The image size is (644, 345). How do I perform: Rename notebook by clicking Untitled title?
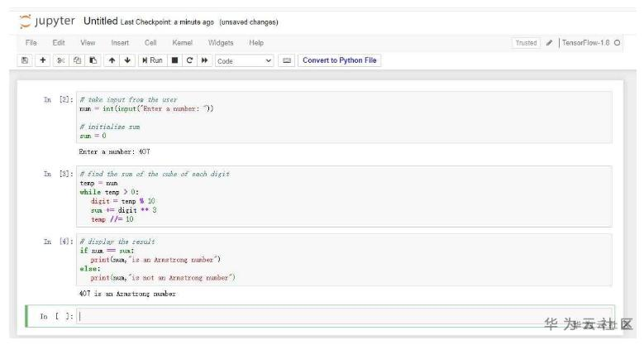[101, 22]
